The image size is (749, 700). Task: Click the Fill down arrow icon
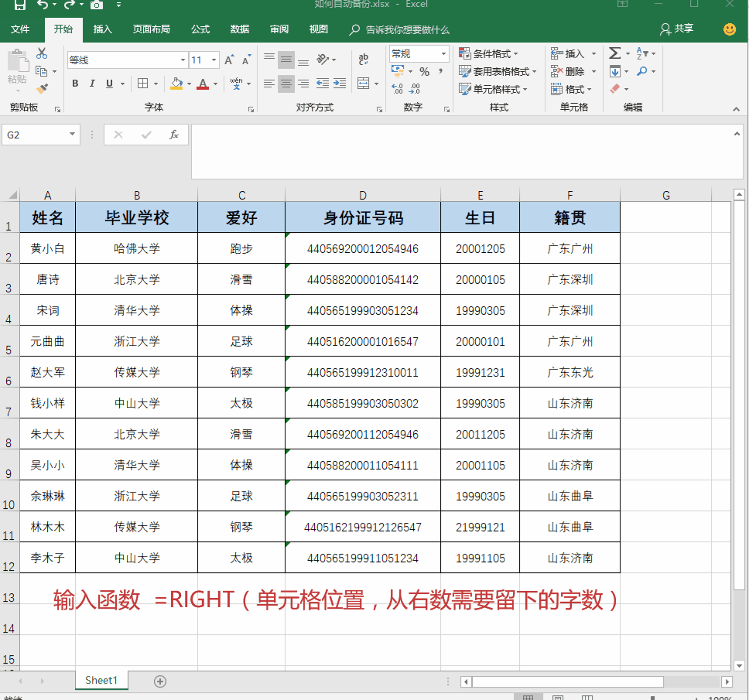(615, 72)
